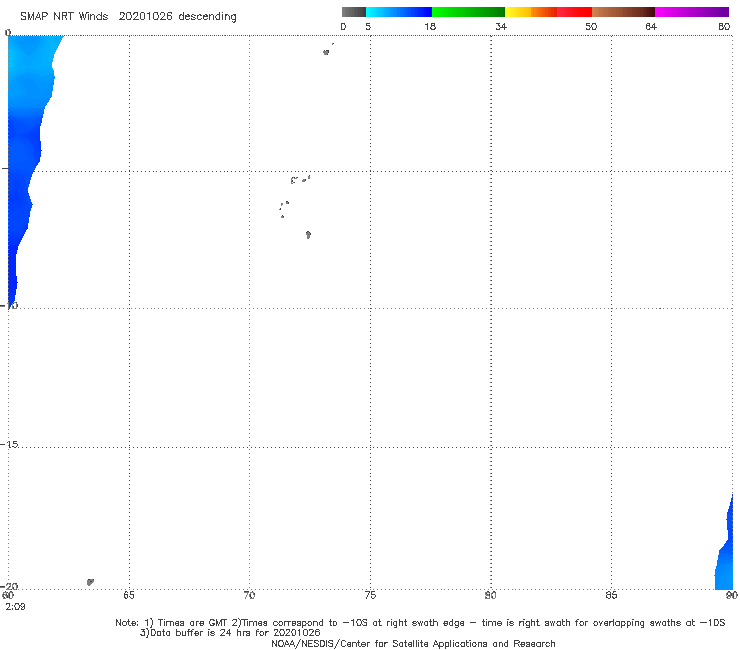This screenshot has height=650, width=740.
Task: Click the blue wind swath along the left edge
Action: (26, 142)
